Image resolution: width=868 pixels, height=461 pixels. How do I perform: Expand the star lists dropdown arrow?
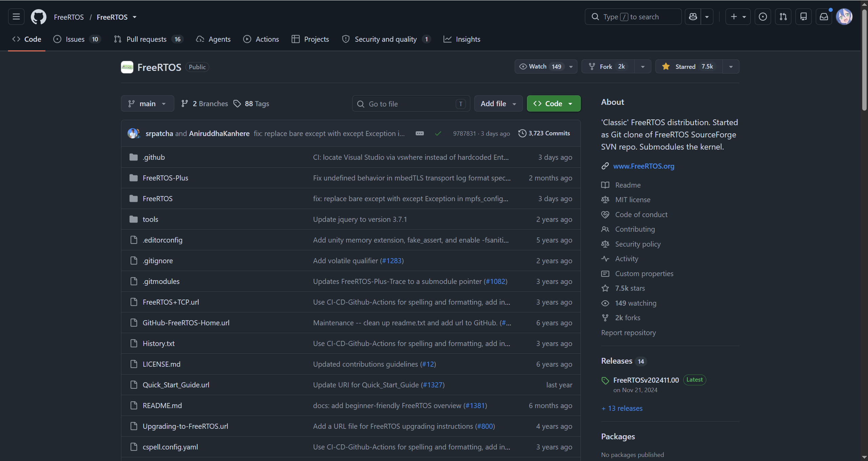[x=731, y=66]
